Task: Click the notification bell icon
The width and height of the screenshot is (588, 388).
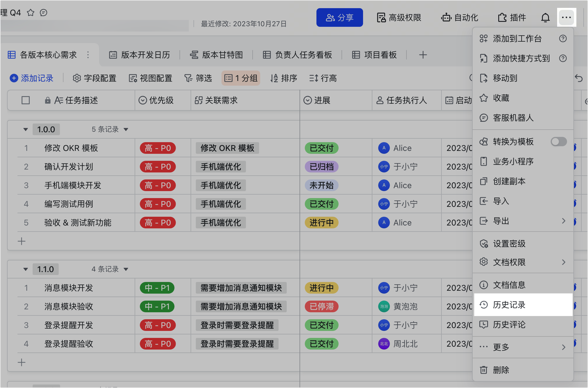Action: tap(545, 17)
